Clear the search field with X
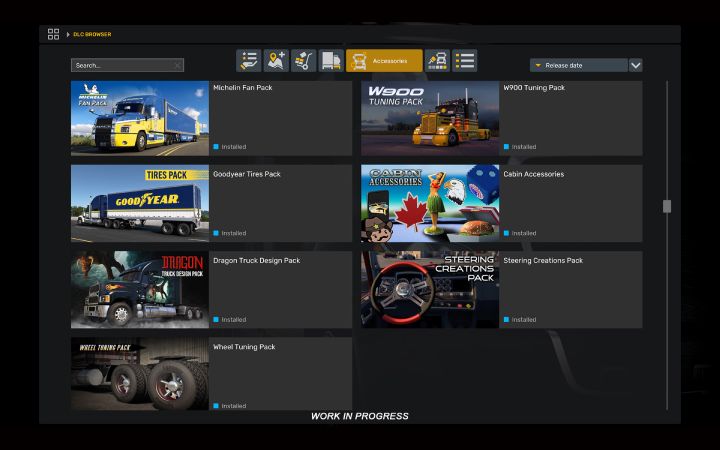Screen dimensions: 720x450 tap(178, 66)
